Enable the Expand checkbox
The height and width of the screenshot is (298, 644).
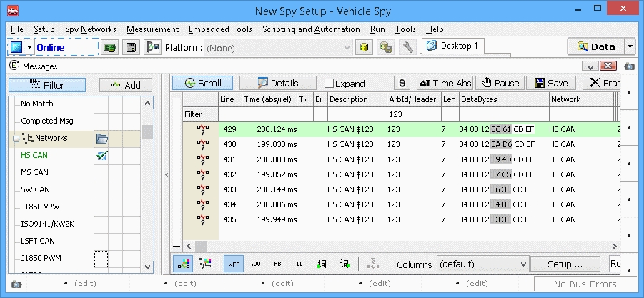point(330,84)
